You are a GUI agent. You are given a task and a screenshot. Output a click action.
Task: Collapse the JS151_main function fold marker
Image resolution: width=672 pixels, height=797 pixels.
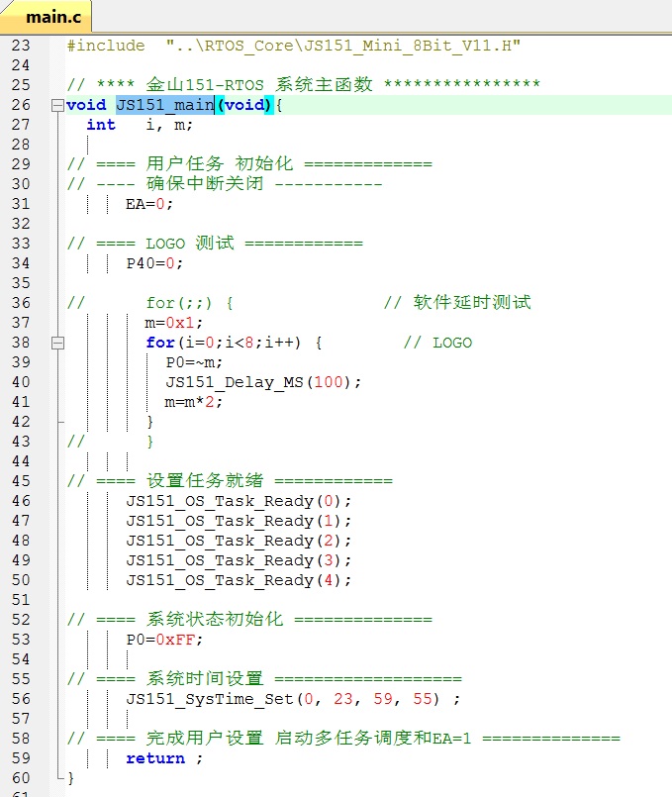pos(58,105)
